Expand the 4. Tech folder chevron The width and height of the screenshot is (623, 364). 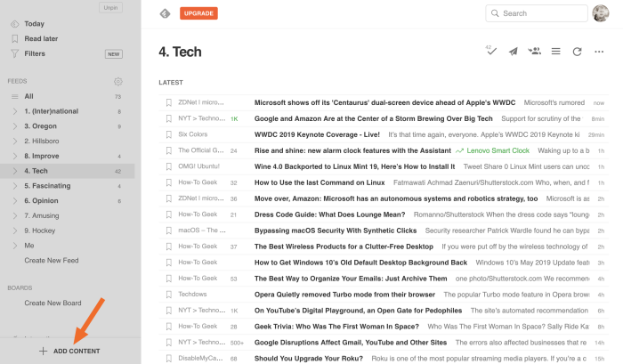point(15,171)
